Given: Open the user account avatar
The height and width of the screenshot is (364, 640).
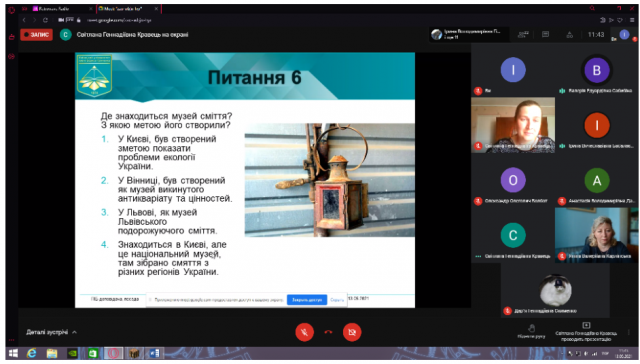Looking at the screenshot, I should pyautogui.click(x=624, y=35).
